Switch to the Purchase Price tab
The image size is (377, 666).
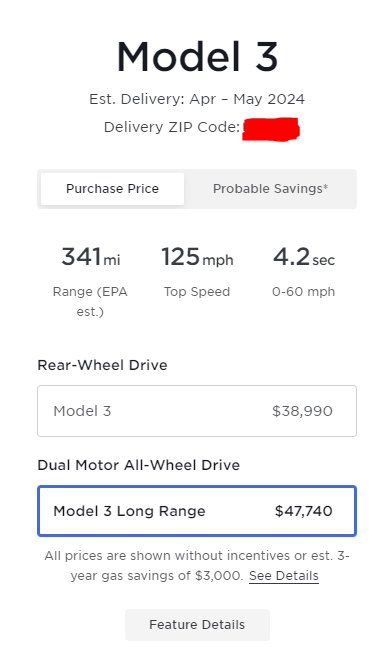(x=113, y=189)
